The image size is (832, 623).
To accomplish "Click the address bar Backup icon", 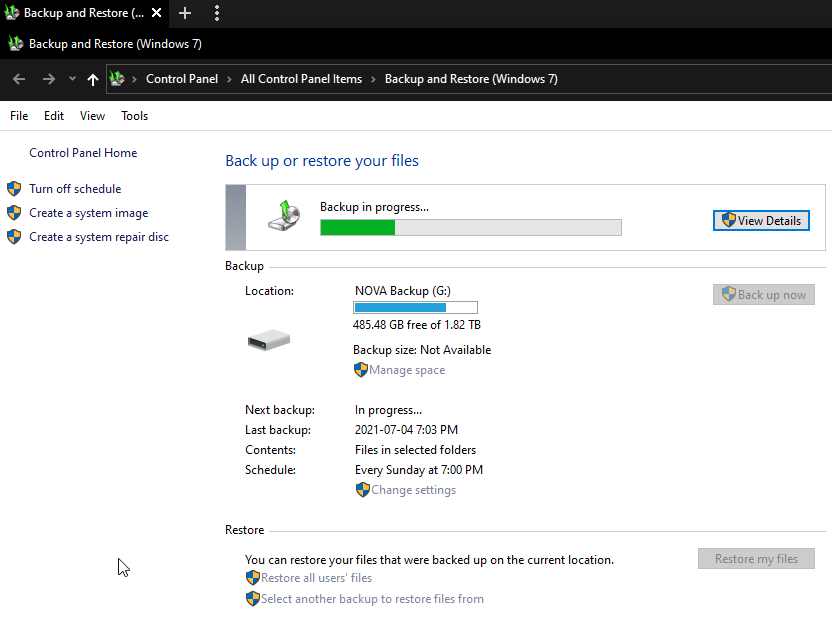I will pos(117,79).
